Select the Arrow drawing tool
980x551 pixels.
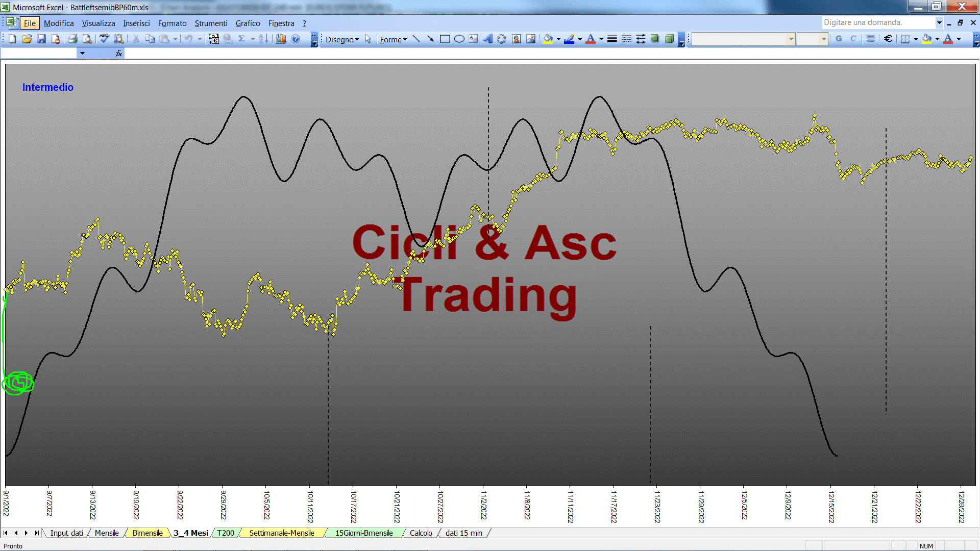[430, 39]
